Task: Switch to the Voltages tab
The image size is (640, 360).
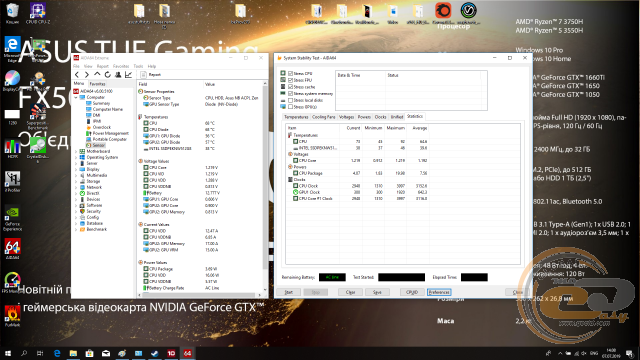Action: [347, 117]
